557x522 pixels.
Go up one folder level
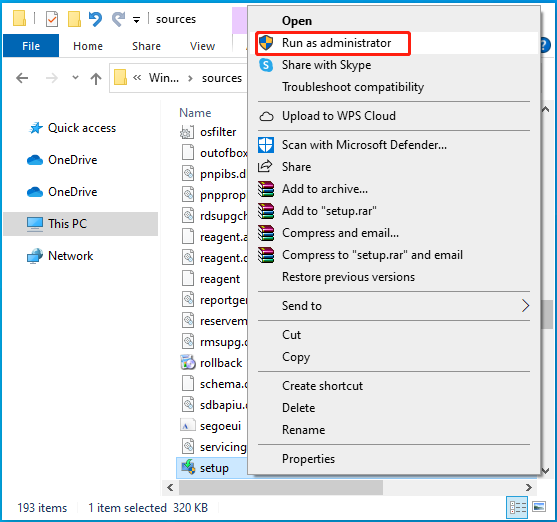click(x=96, y=78)
